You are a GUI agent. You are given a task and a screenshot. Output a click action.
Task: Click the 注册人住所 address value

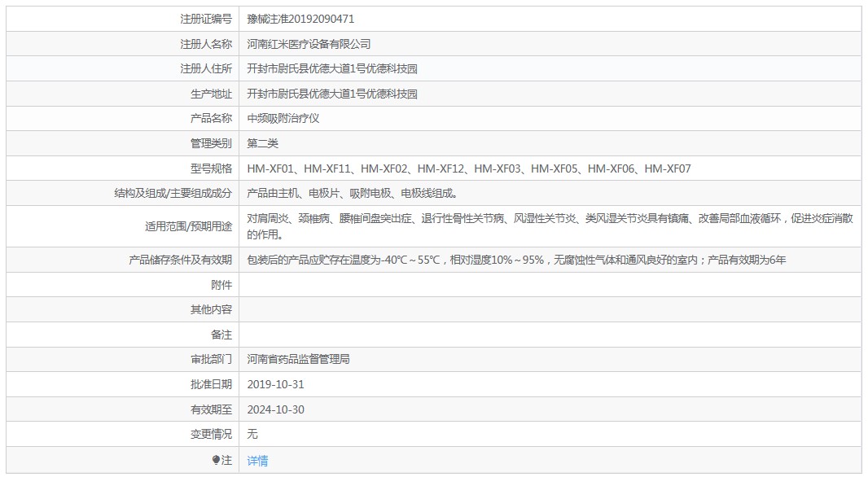(x=332, y=68)
